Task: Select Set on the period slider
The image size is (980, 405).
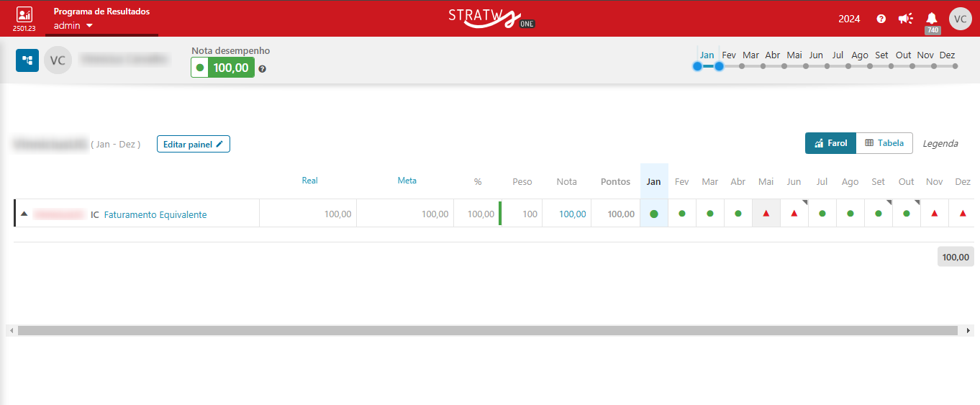Action: (x=881, y=55)
